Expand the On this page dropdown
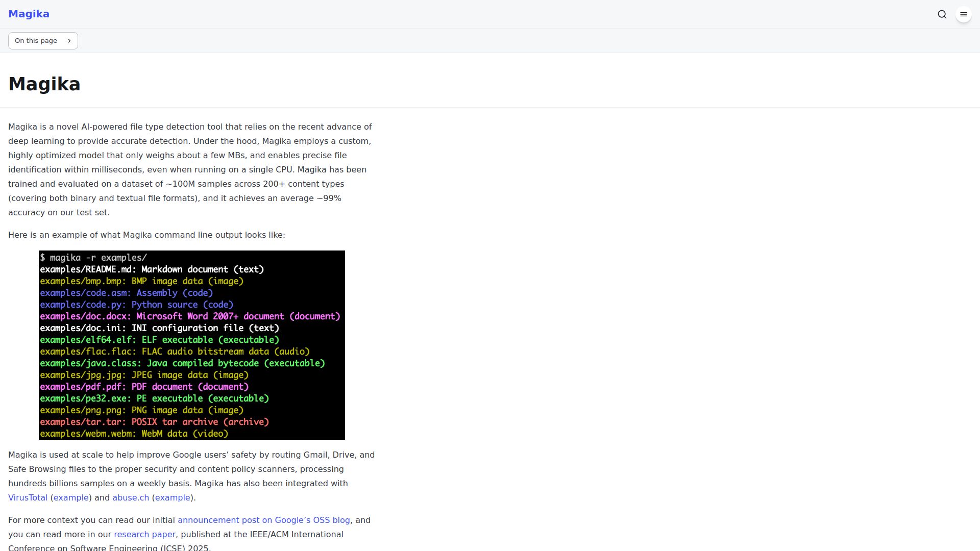Screen dimensions: 980x551 tap(43, 41)
